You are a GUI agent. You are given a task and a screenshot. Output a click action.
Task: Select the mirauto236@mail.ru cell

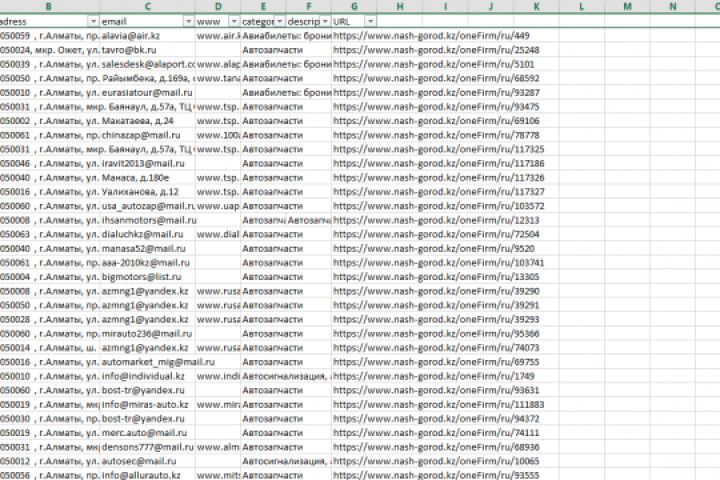click(x=147, y=334)
